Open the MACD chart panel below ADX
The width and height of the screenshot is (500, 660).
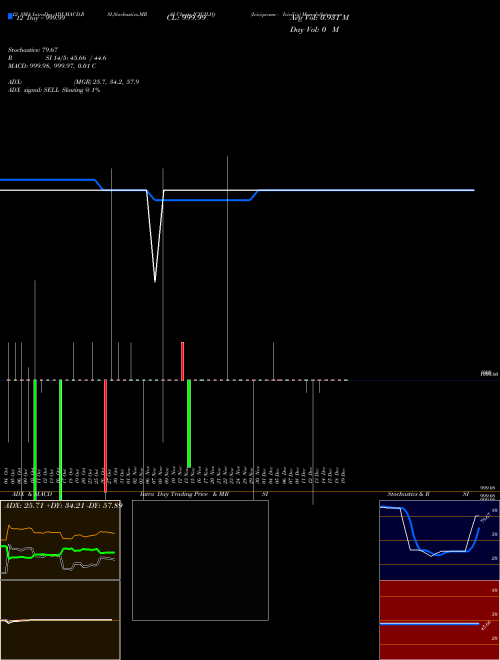click(x=60, y=620)
